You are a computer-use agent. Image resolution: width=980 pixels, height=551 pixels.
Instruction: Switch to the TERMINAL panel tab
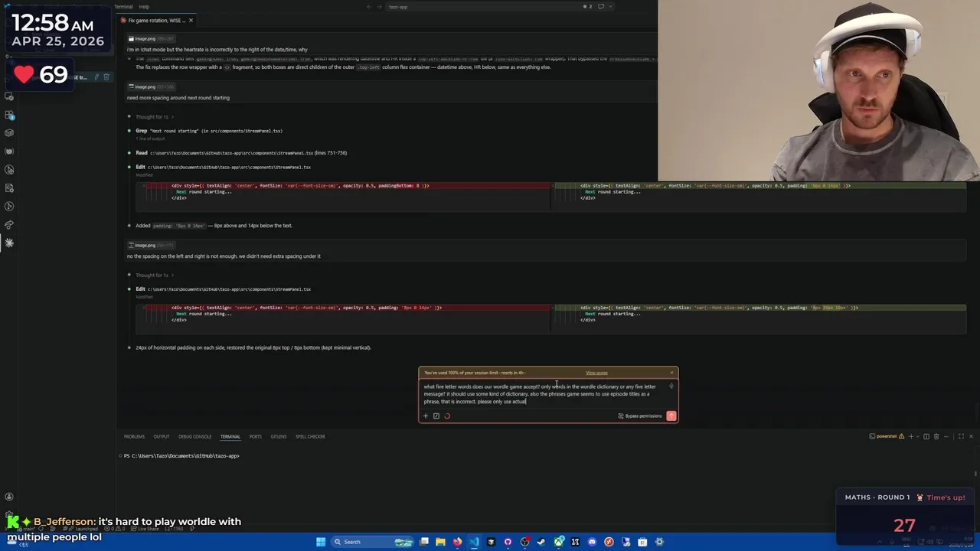(230, 437)
